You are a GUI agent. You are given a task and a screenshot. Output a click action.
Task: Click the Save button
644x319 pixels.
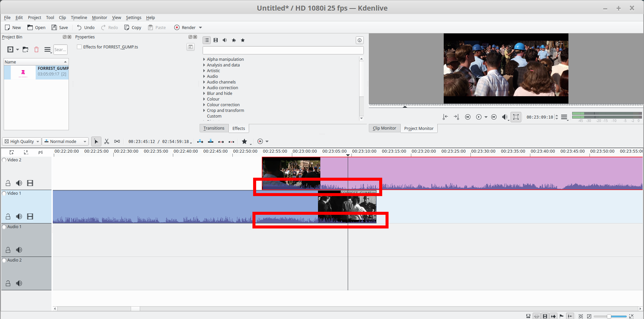coord(60,28)
